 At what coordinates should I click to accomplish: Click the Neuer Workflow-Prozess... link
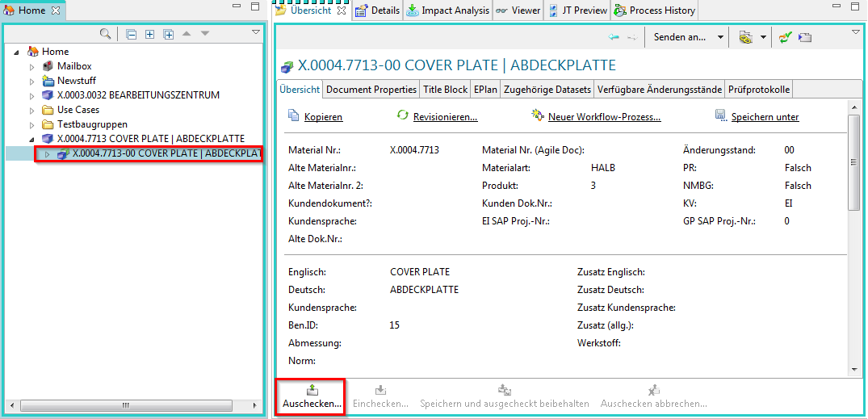tap(604, 117)
